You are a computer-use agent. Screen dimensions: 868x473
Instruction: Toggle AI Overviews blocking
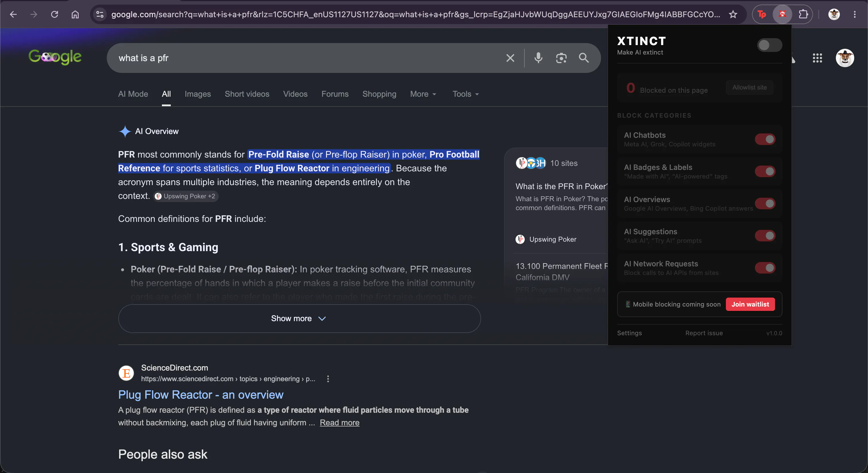click(765, 203)
